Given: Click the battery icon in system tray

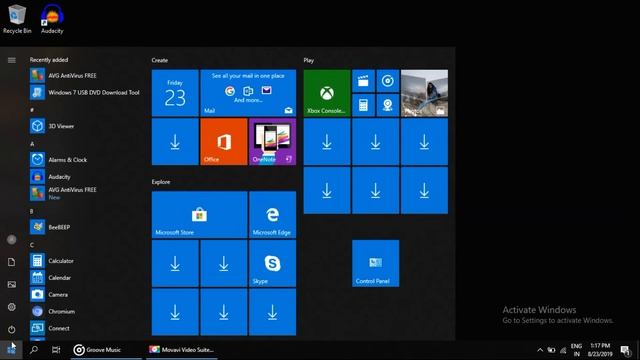Looking at the screenshot, I should (x=551, y=350).
